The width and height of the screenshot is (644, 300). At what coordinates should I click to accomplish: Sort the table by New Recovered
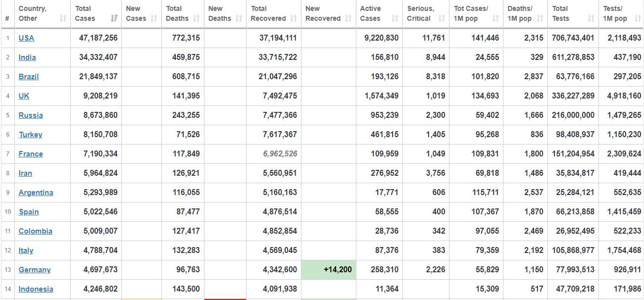(x=348, y=18)
